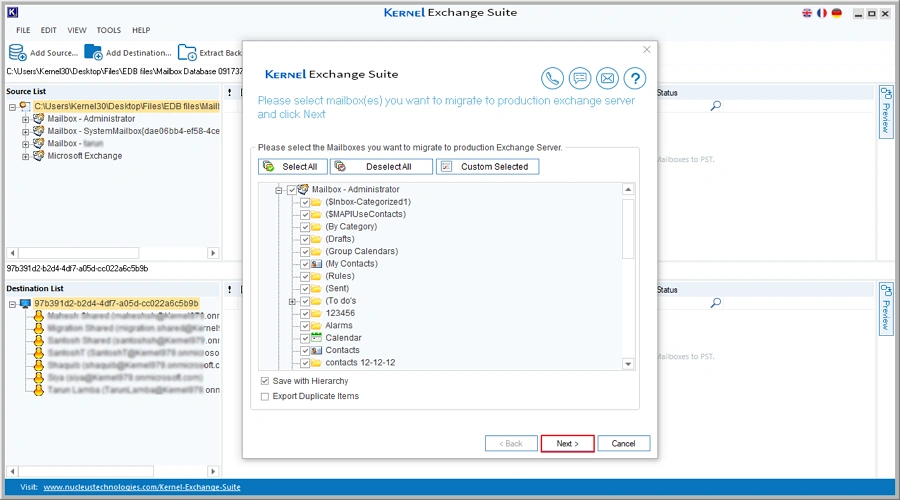Click the phone support icon in dialog

pos(552,79)
